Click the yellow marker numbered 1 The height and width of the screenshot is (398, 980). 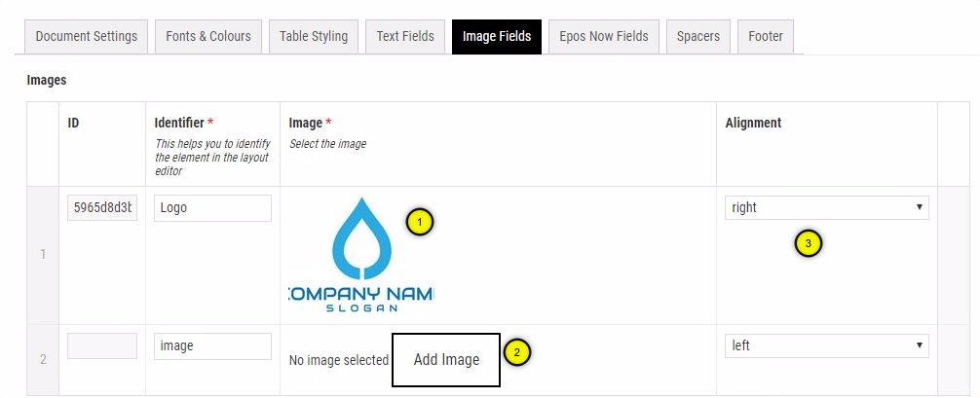click(419, 222)
